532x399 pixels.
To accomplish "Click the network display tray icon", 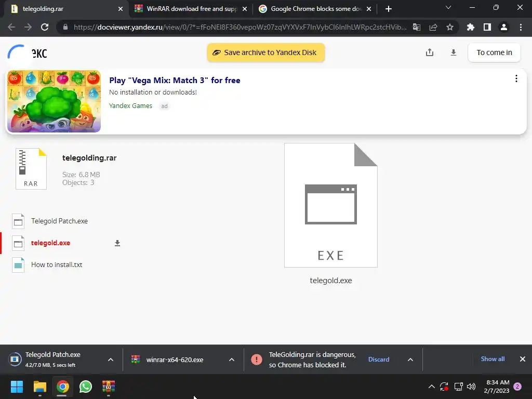I will (458, 387).
